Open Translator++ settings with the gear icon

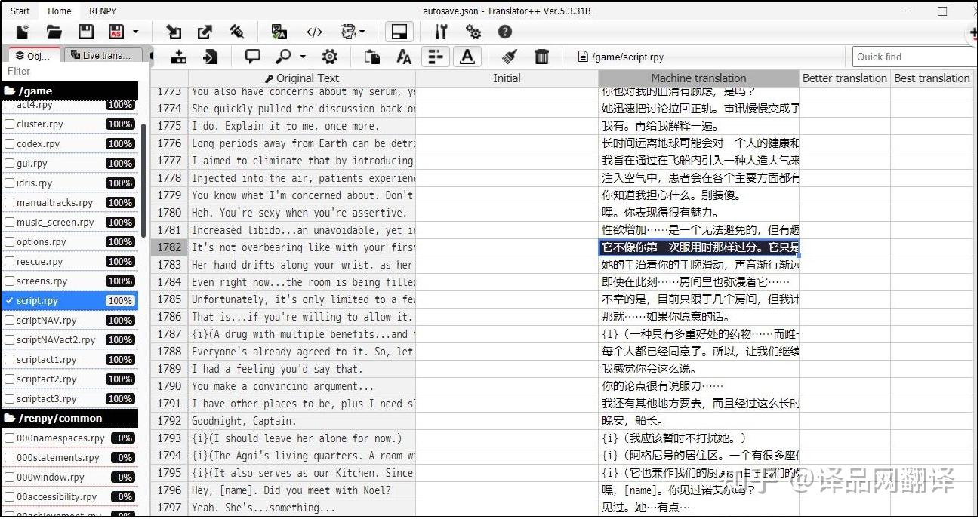[473, 32]
